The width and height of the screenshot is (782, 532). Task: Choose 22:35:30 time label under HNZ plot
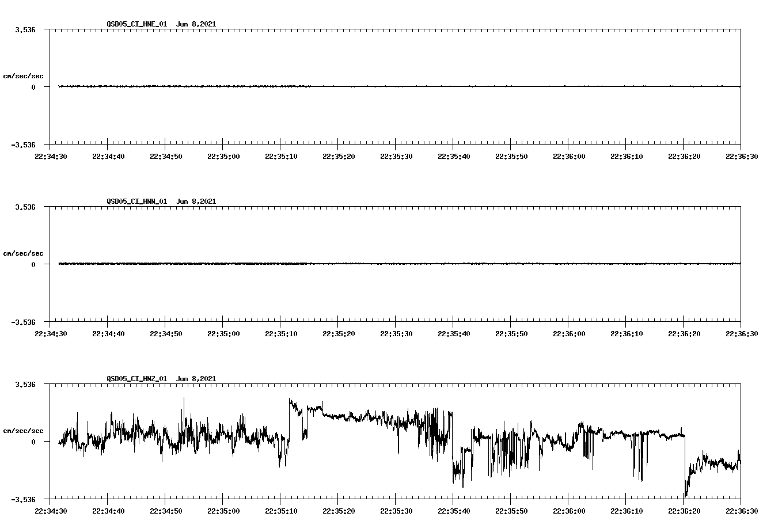[x=396, y=511]
